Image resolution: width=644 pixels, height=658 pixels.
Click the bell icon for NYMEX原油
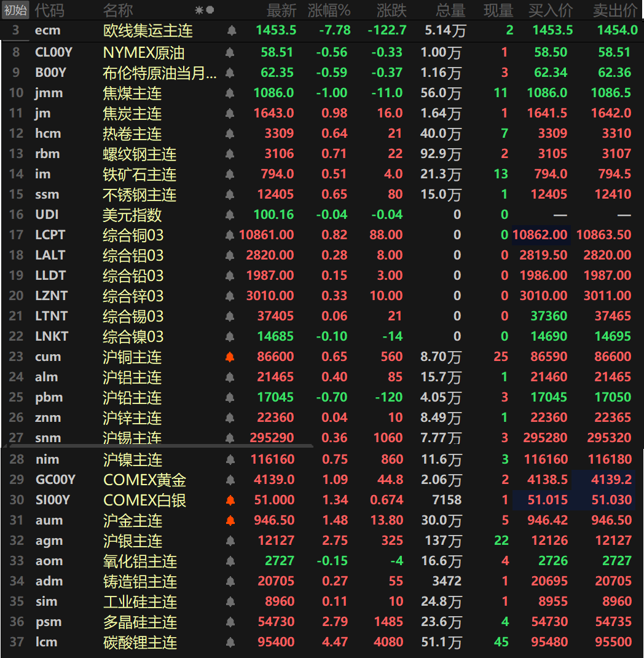click(x=230, y=53)
